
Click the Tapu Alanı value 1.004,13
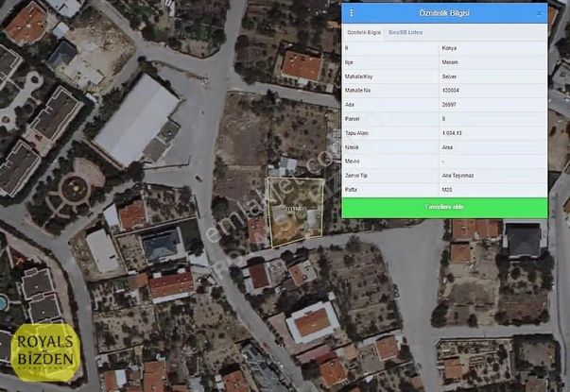[x=453, y=132]
